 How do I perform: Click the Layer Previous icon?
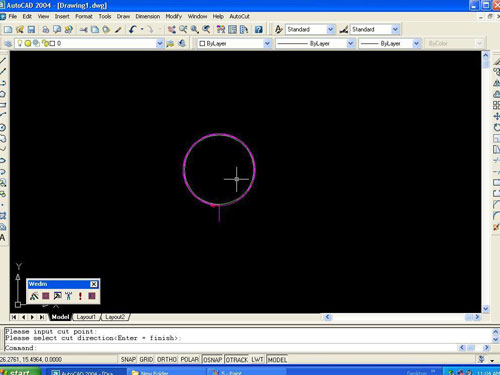[182, 43]
